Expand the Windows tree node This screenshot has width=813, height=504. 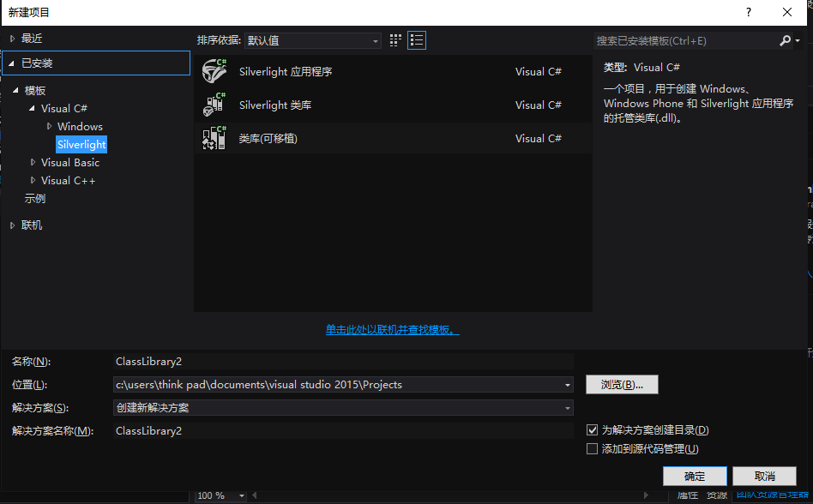click(49, 126)
